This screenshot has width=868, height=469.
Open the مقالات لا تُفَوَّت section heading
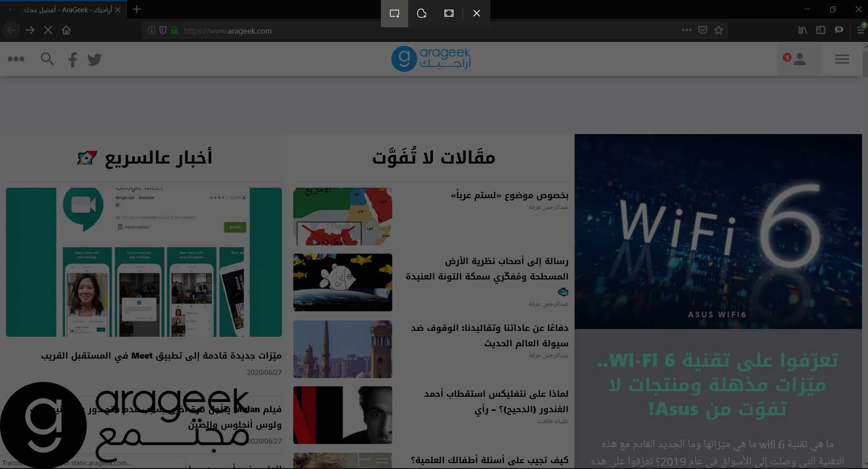tap(434, 157)
